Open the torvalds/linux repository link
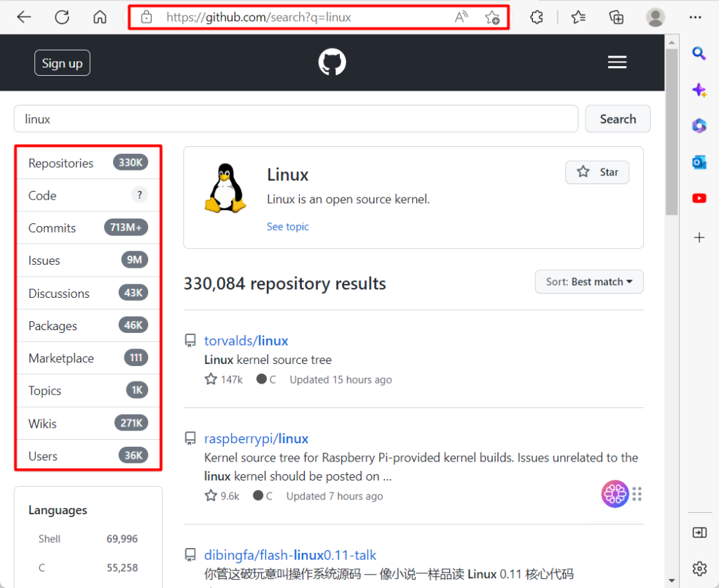719x588 pixels. coord(246,341)
